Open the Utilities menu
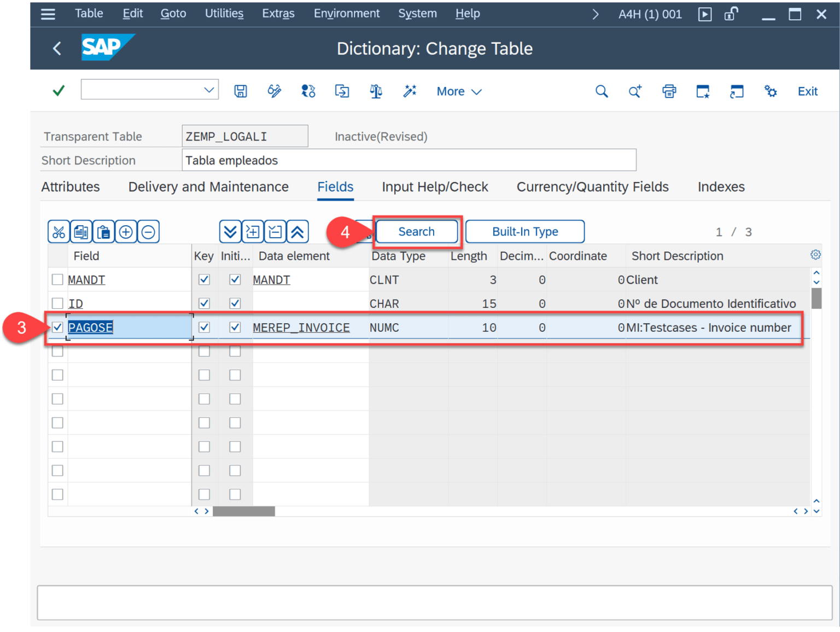 [x=224, y=14]
